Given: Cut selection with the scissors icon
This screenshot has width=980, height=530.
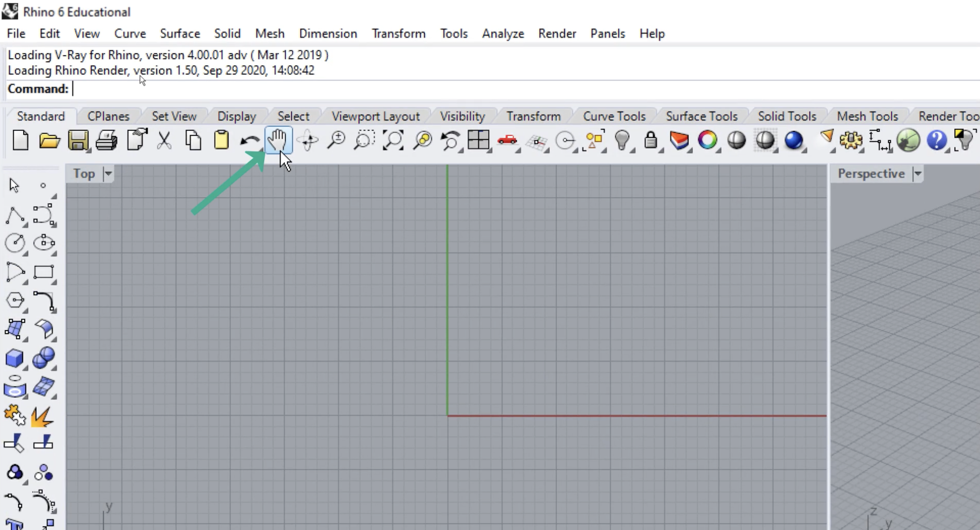Looking at the screenshot, I should coord(164,140).
